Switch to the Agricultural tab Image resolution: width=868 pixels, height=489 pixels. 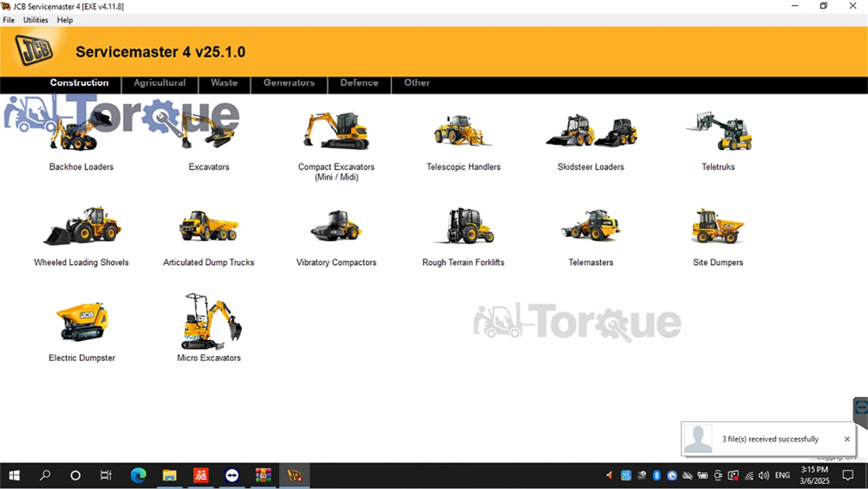point(160,83)
